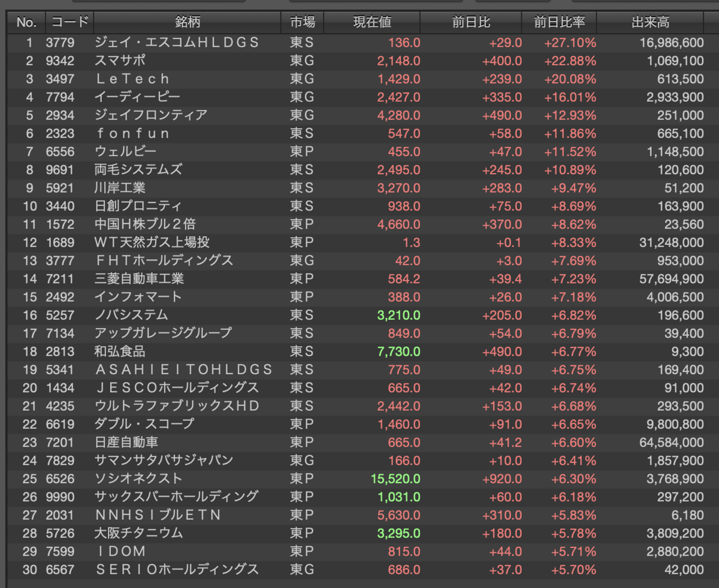Click JESCOホールディングス name

point(177,387)
